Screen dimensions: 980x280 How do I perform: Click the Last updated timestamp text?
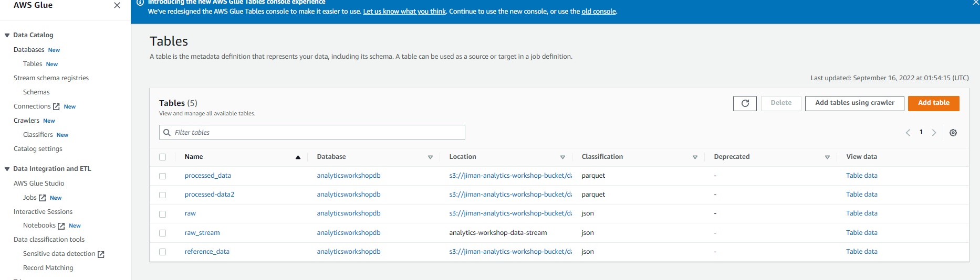[x=890, y=78]
